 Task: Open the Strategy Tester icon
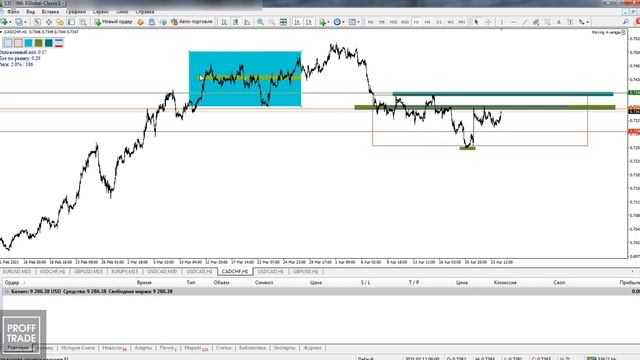[83, 22]
